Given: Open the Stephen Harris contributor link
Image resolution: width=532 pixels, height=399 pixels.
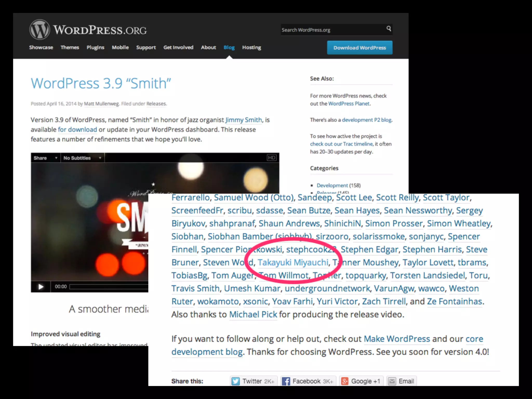Looking at the screenshot, I should [x=432, y=249].
